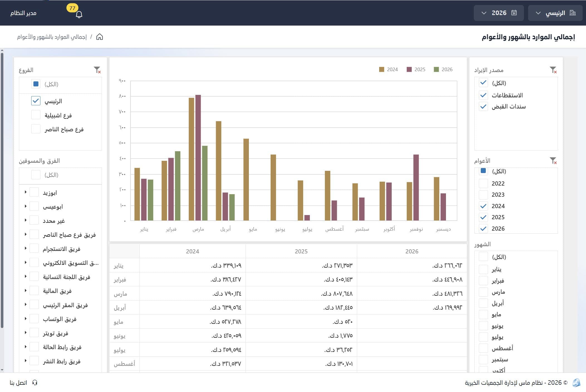Select the فريق رابط الحالة tree item

click(62, 347)
